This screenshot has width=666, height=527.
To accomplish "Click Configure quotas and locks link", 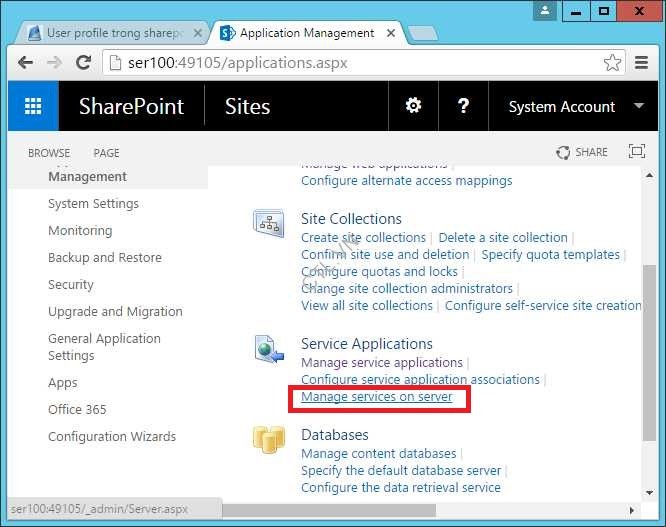I will 379,271.
